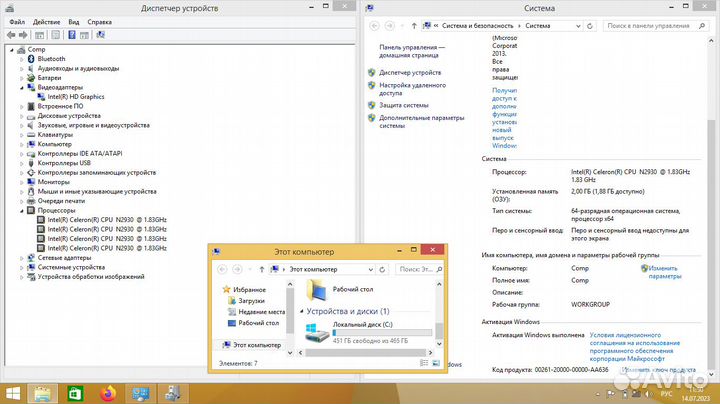Click Изменить параметры link
Viewport: 720px width, 404px height.
[x=664, y=272]
